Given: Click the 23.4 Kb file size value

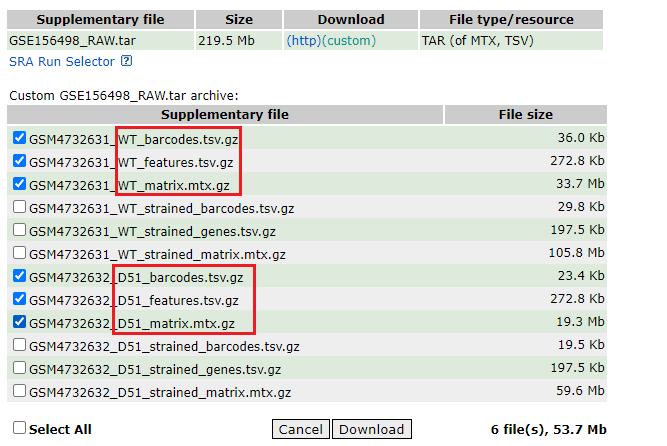Looking at the screenshot, I should pyautogui.click(x=581, y=276).
